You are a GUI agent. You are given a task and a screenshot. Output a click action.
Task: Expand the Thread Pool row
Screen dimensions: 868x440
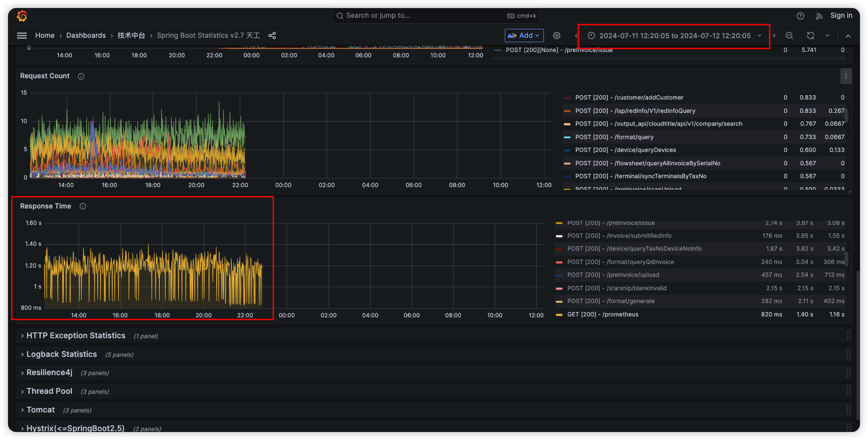tap(49, 391)
